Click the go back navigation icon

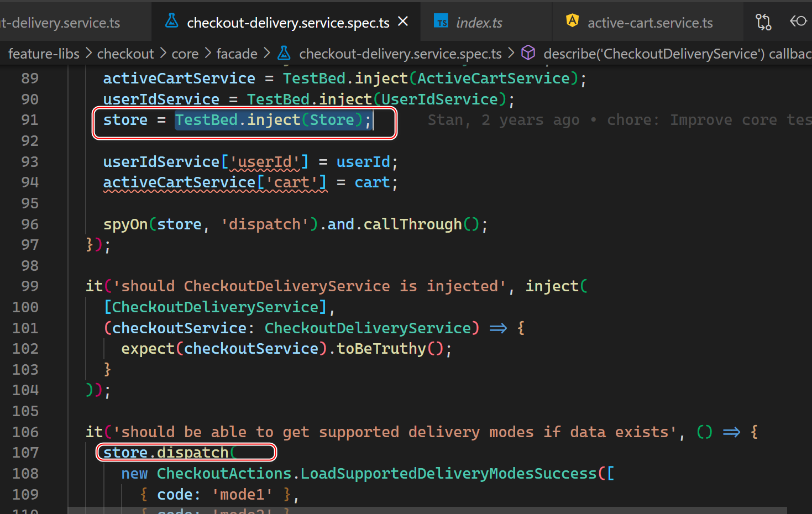coord(798,22)
